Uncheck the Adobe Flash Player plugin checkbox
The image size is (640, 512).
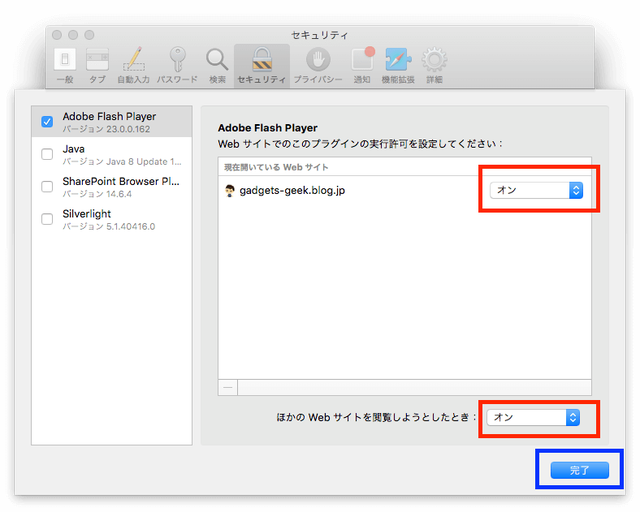pyautogui.click(x=47, y=122)
